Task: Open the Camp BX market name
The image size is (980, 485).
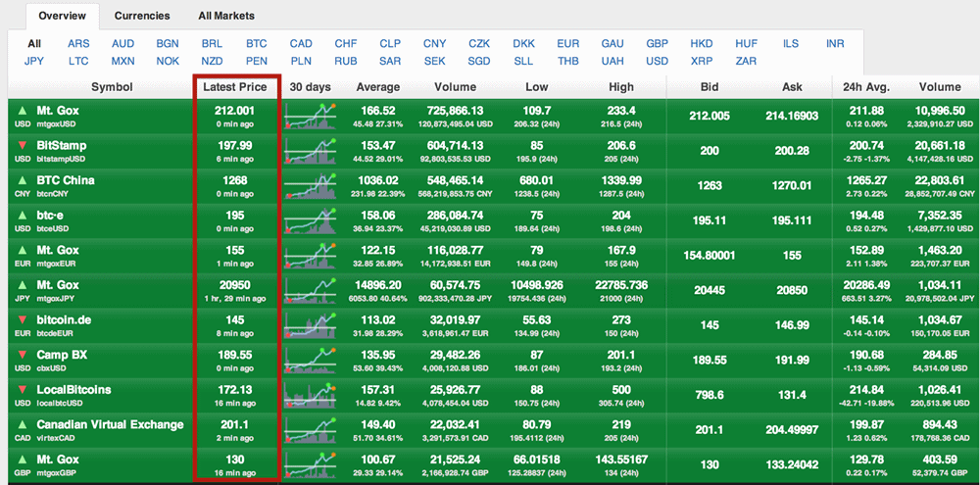Action: 62,356
